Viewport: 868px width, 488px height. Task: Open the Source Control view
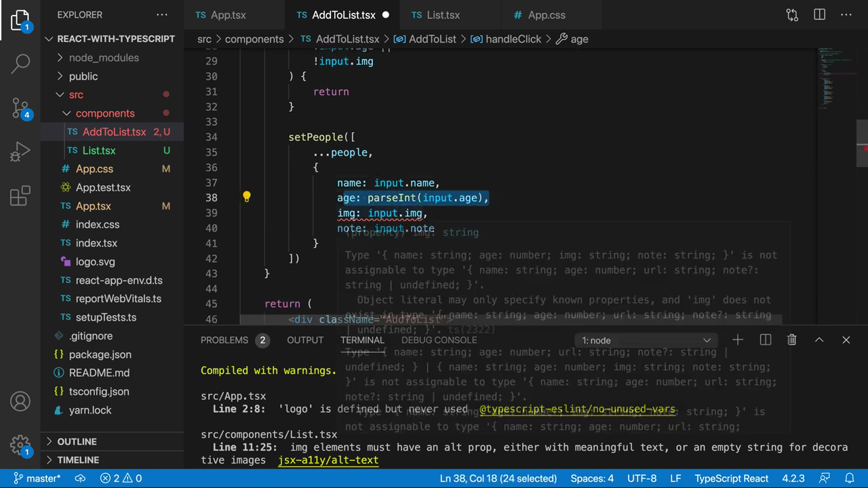(20, 107)
